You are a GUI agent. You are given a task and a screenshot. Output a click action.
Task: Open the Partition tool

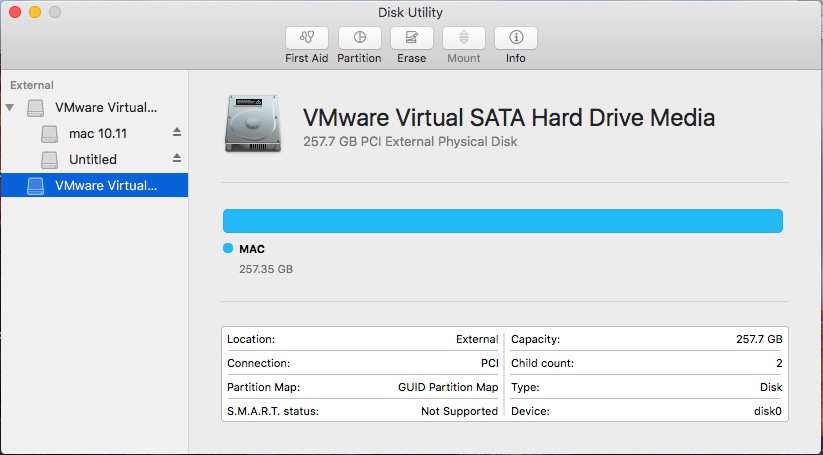point(360,38)
